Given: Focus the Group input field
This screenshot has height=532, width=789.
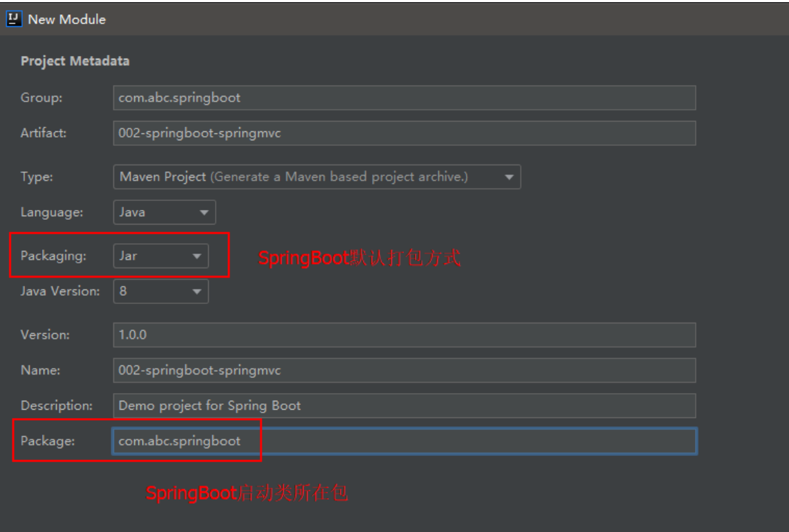Looking at the screenshot, I should (405, 97).
